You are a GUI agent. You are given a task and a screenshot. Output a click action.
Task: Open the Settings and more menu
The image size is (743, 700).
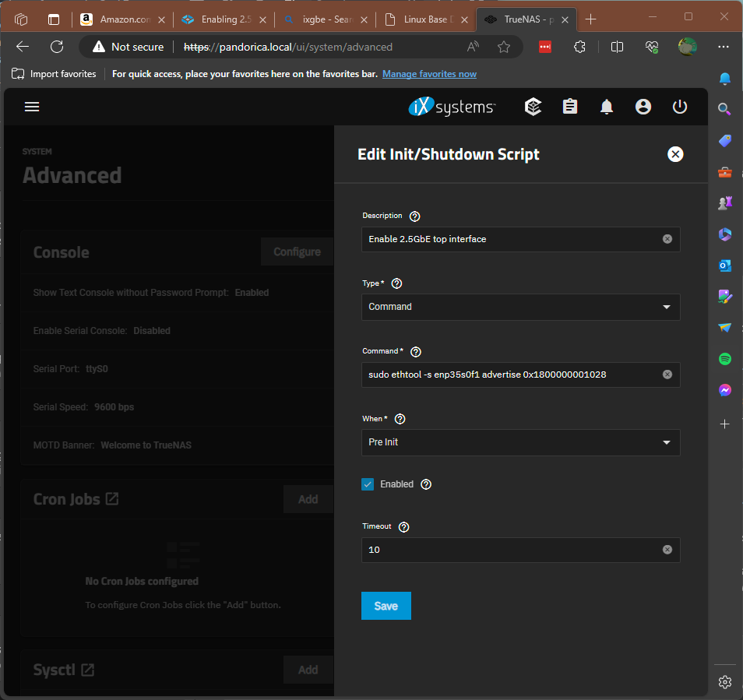[724, 47]
